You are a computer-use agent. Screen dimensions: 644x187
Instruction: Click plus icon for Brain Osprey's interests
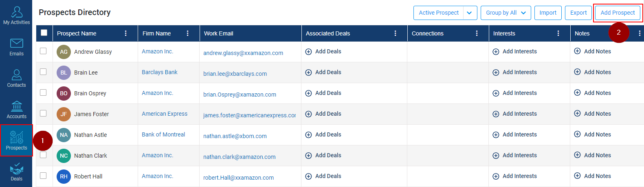coord(496,93)
